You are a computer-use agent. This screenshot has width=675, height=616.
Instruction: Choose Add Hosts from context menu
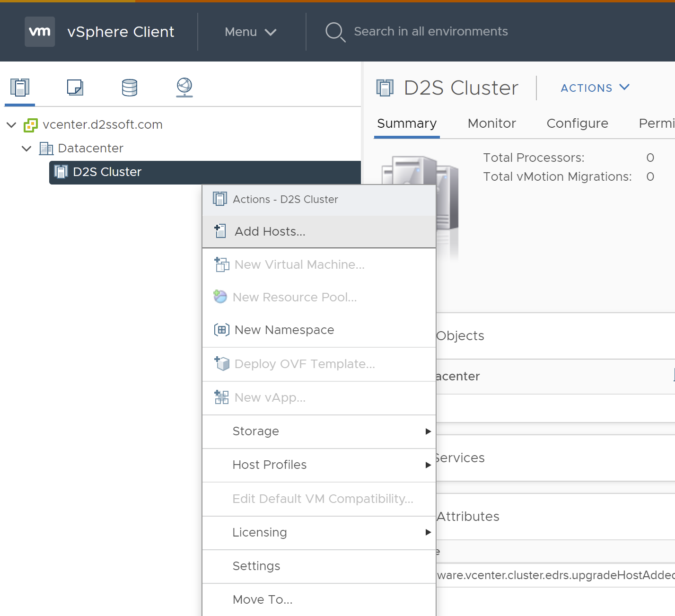270,231
